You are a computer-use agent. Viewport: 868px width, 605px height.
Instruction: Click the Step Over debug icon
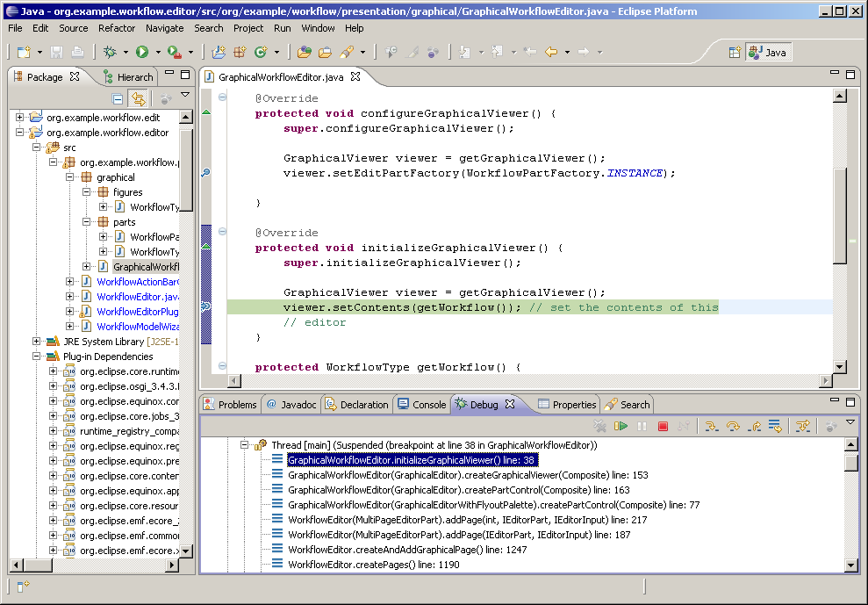pos(733,426)
